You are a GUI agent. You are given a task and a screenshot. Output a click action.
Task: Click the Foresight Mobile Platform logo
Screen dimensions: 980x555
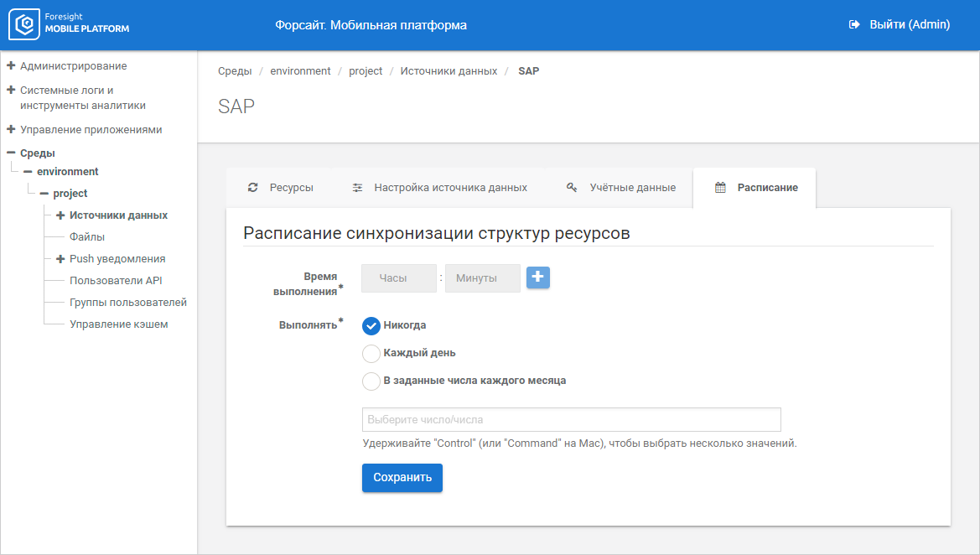tap(70, 25)
